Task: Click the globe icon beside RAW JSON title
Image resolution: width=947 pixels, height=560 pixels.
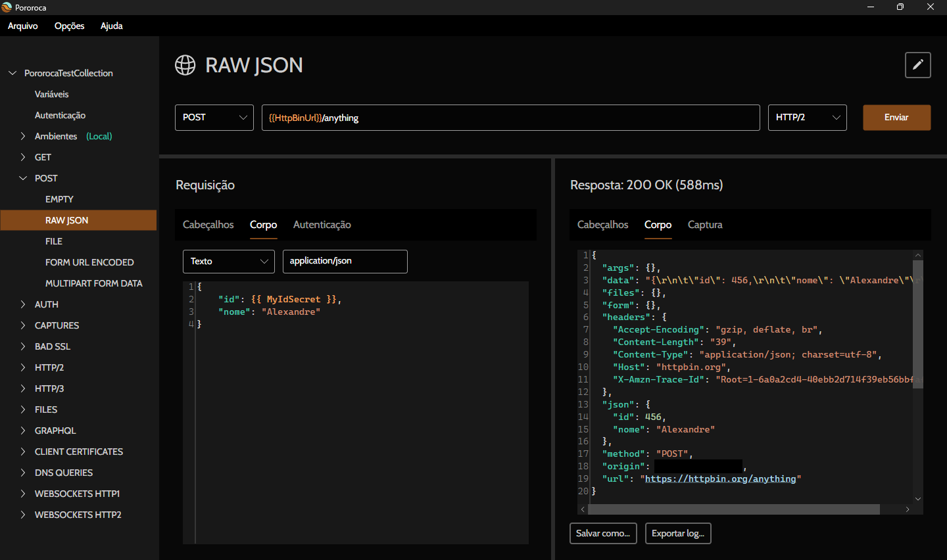Action: click(185, 65)
